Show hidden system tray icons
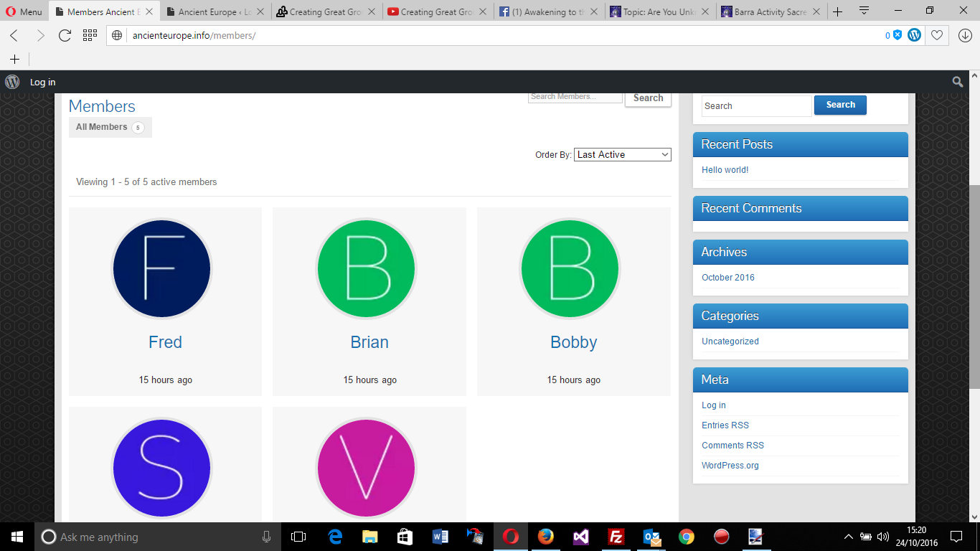This screenshot has height=551, width=980. tap(849, 537)
